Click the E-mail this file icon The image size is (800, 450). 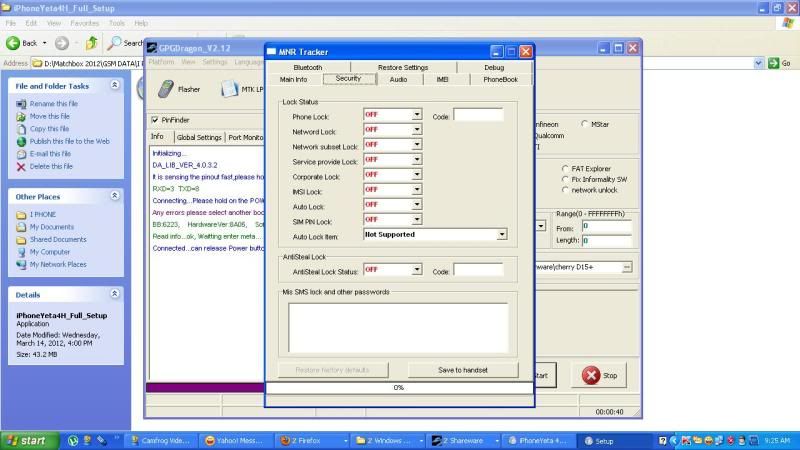coord(21,154)
